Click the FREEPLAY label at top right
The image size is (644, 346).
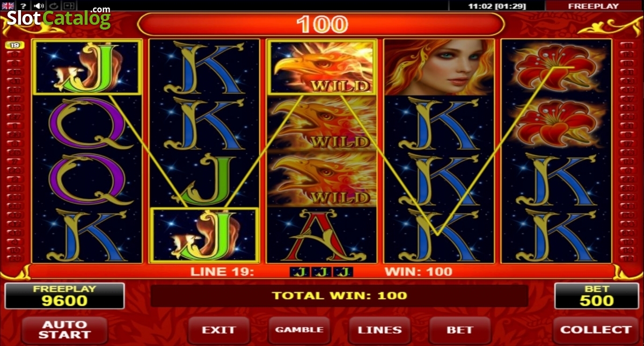[594, 6]
